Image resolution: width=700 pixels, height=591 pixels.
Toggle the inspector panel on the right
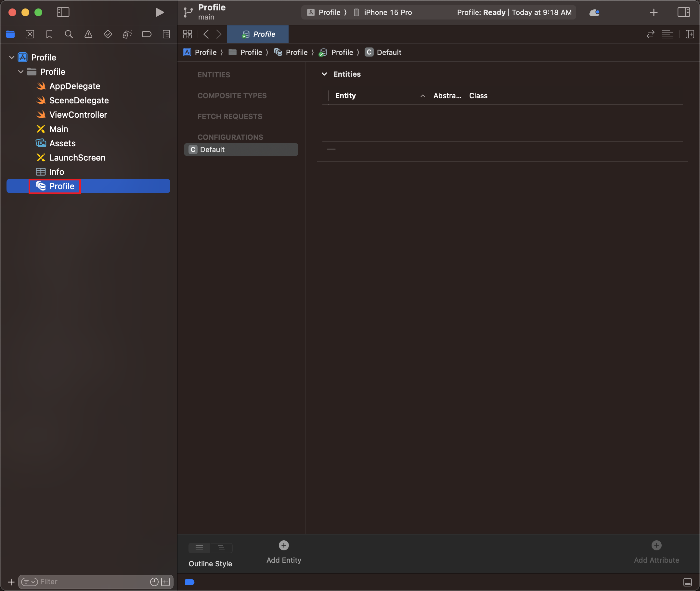pyautogui.click(x=683, y=12)
